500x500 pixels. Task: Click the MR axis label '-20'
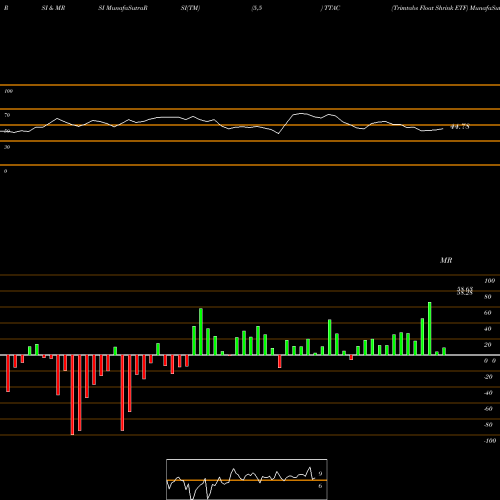[x=488, y=377]
